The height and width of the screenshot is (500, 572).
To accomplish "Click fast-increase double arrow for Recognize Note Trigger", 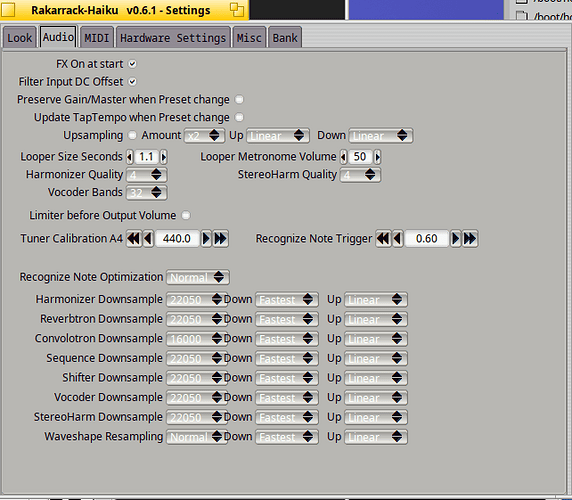I will 470,239.
